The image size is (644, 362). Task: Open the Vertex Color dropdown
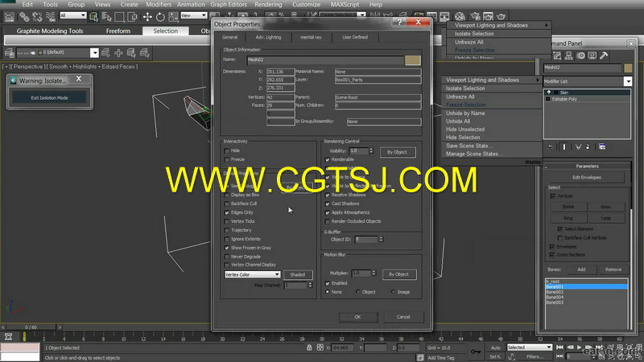[x=252, y=274]
